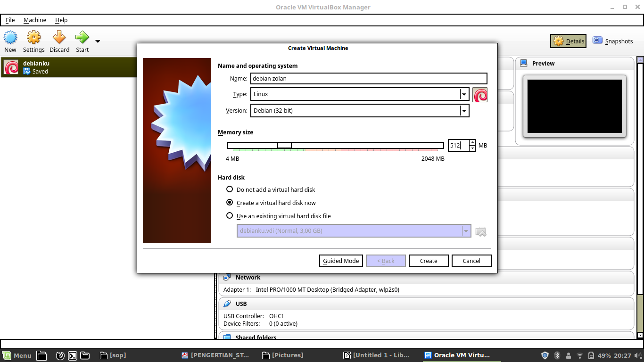The height and width of the screenshot is (362, 644).
Task: Click the debianku Debian icon in VM list
Action: pyautogui.click(x=11, y=67)
